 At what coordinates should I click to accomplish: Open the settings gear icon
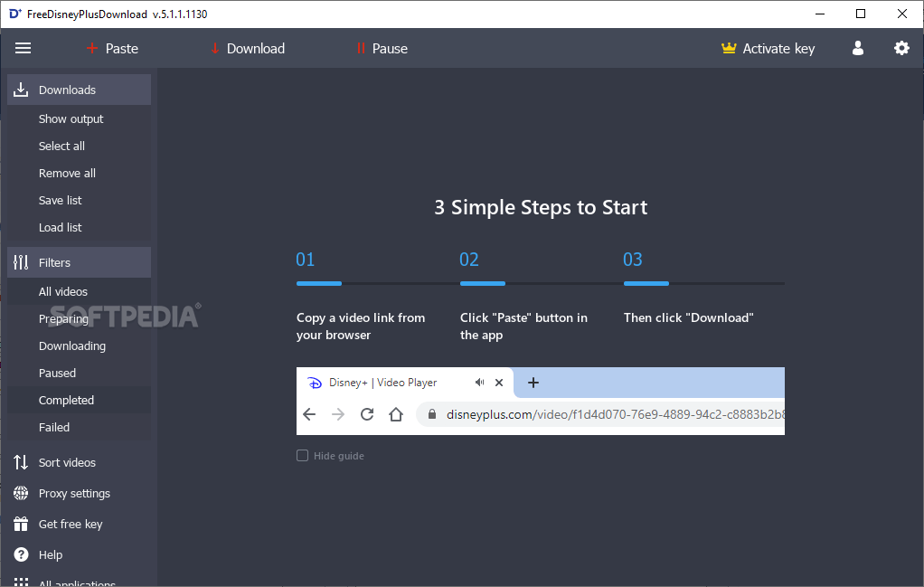click(x=901, y=48)
